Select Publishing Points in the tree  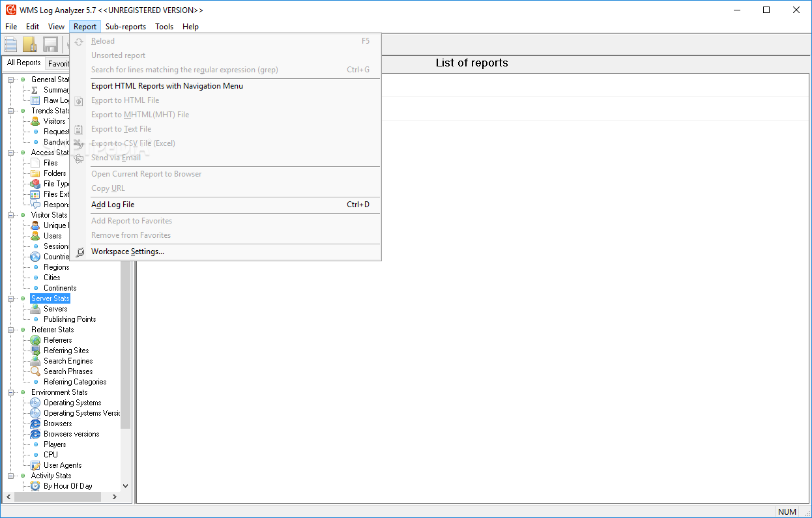pyautogui.click(x=70, y=319)
